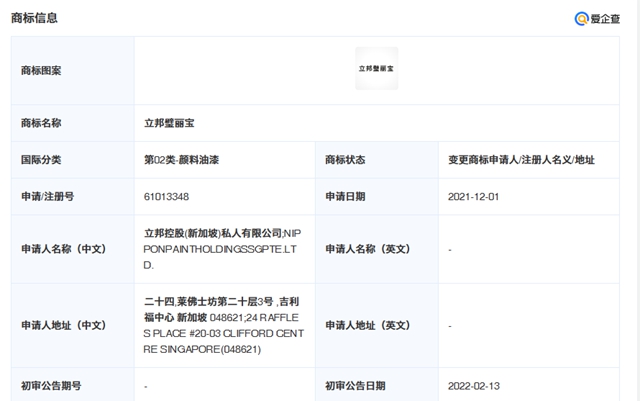
Task: Select the trademark name value 立邦壁丽宝
Action: [169, 123]
